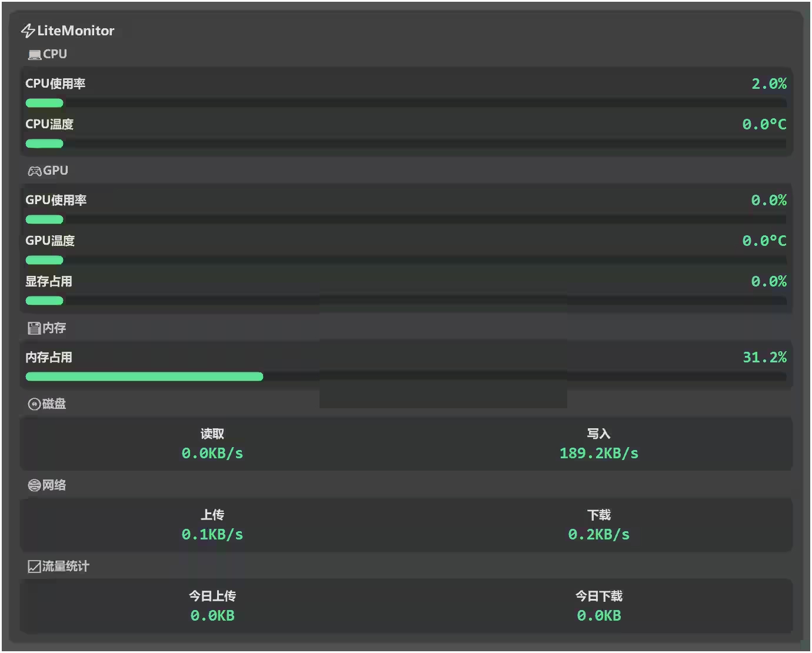Click the GPU温度 temperature reading
This screenshot has width=812, height=653.
pos(764,241)
